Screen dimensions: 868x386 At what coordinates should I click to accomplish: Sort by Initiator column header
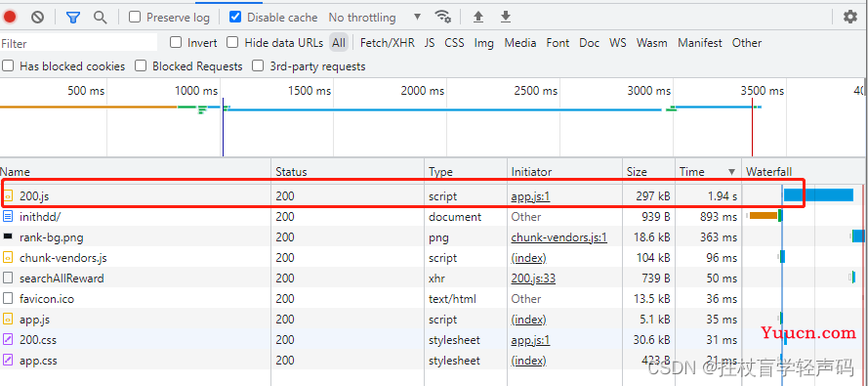(x=564, y=172)
